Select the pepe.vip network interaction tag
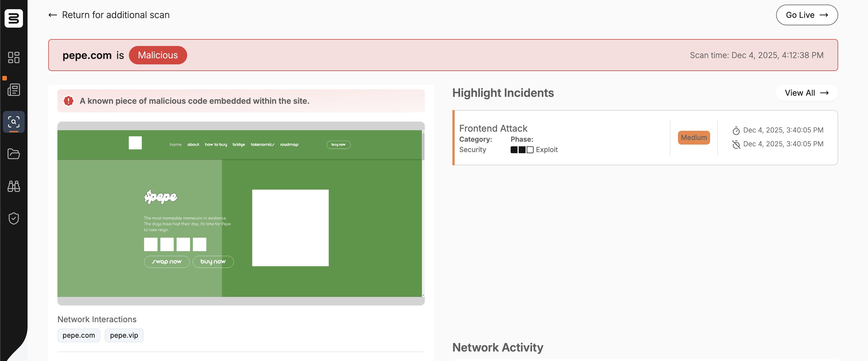The image size is (868, 361). (x=124, y=335)
